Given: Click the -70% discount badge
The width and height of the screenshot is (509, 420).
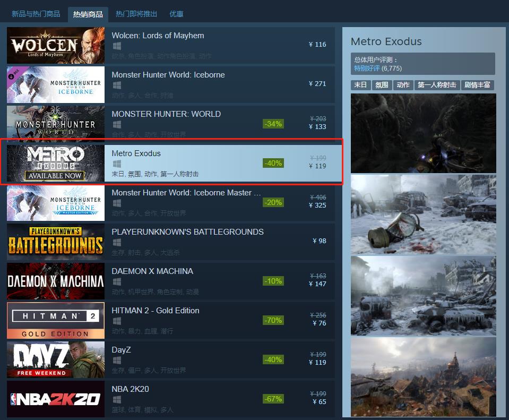Looking at the screenshot, I should 273,320.
